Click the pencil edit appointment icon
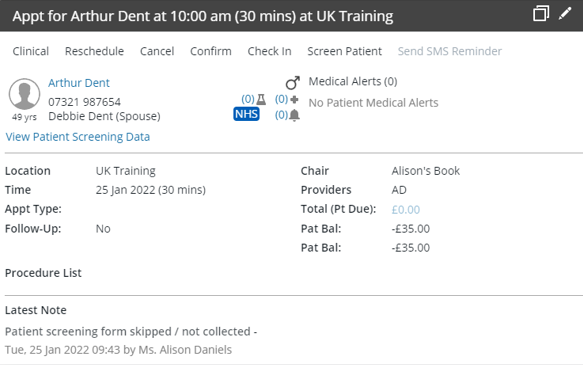 pyautogui.click(x=564, y=14)
